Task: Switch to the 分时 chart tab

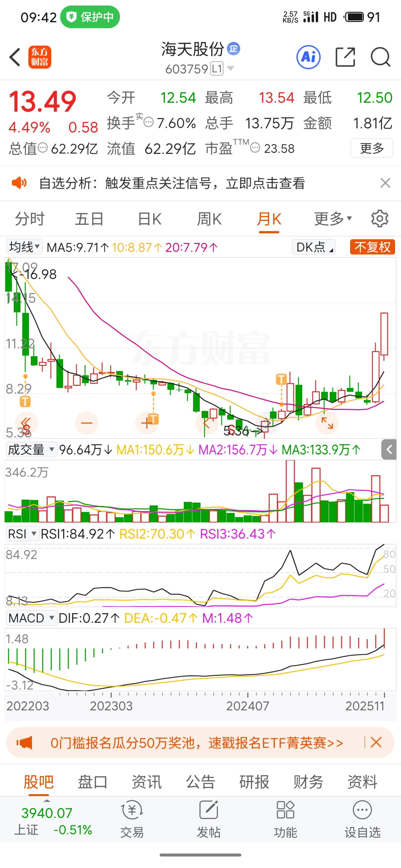Action: 30,218
